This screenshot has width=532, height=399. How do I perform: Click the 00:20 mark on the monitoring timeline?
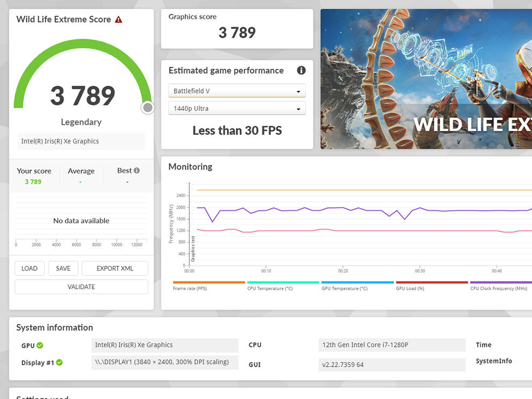coord(343,270)
